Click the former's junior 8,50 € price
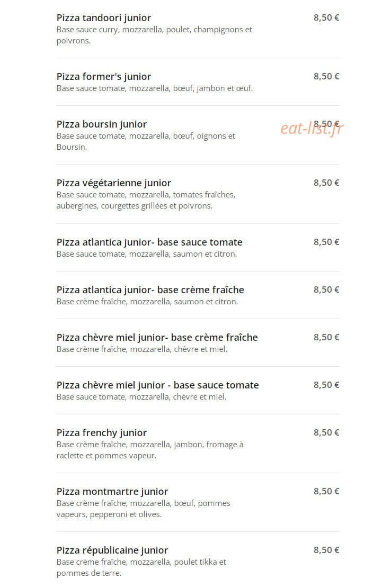Screen dimensions: 373x588 [x=326, y=77]
